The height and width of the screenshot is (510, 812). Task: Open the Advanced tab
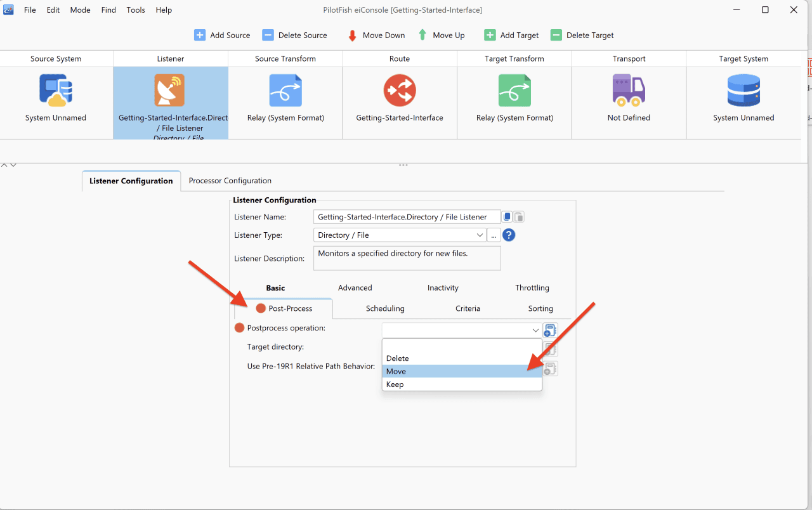pyautogui.click(x=355, y=288)
